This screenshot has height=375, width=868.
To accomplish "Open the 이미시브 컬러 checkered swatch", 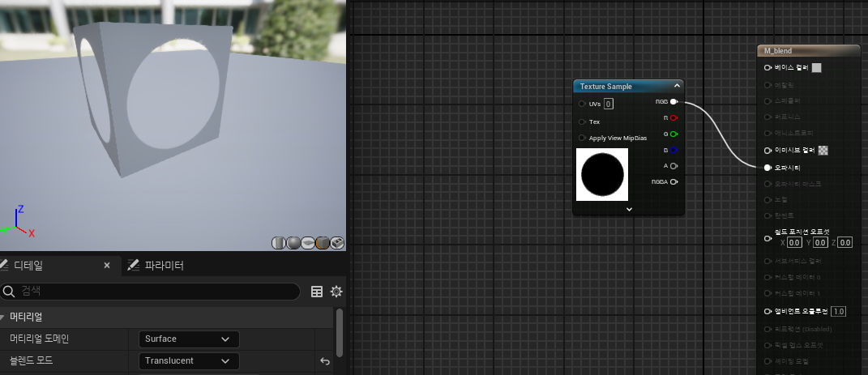I will (823, 151).
